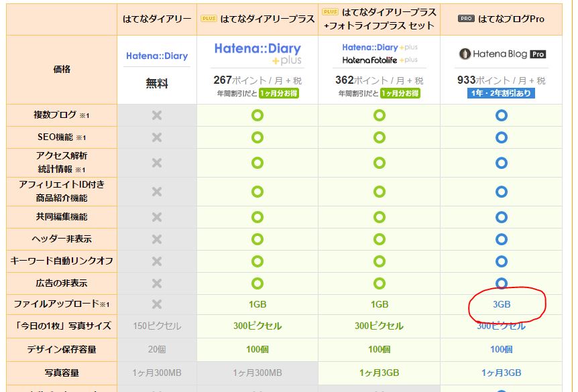Click gray X for 共同編集機能 row
578x392 pixels.
click(x=157, y=217)
